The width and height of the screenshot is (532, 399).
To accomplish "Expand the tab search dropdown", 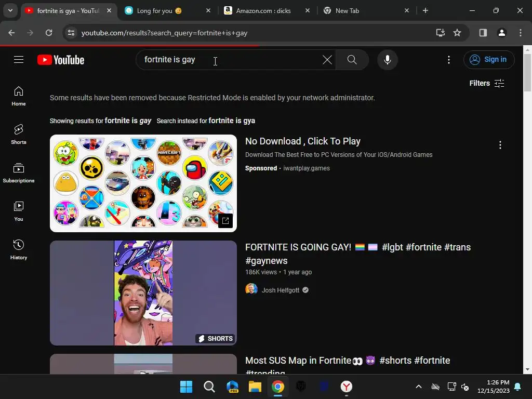I will pos(10,10).
